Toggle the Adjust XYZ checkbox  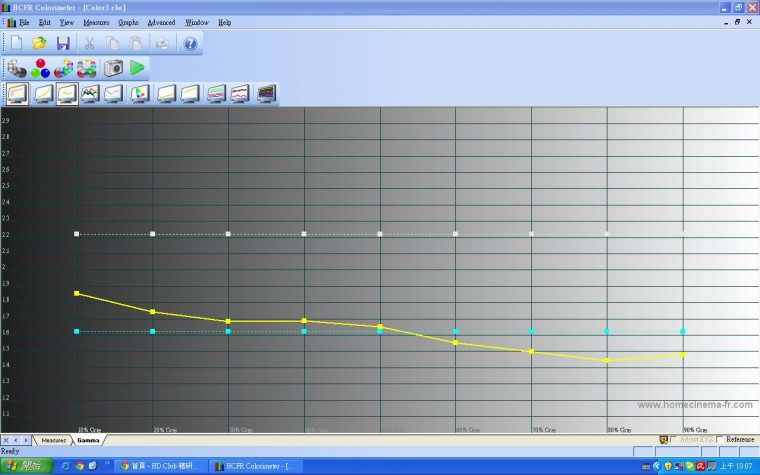(x=674, y=440)
